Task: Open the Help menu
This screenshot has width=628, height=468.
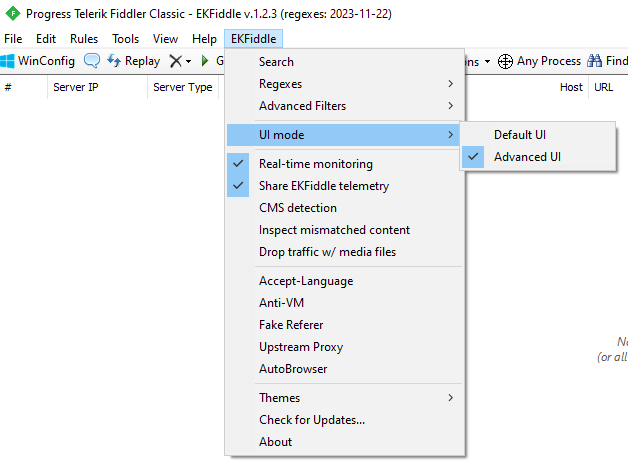Action: pyautogui.click(x=204, y=39)
